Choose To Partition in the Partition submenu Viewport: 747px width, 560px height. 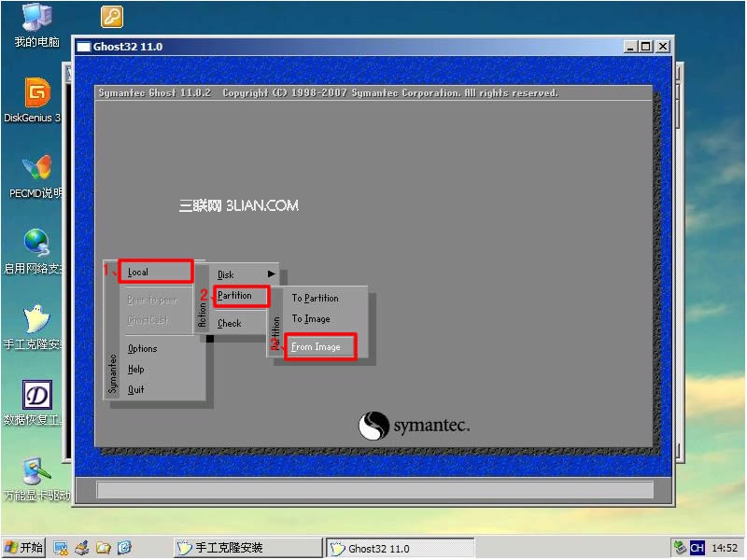tap(316, 298)
